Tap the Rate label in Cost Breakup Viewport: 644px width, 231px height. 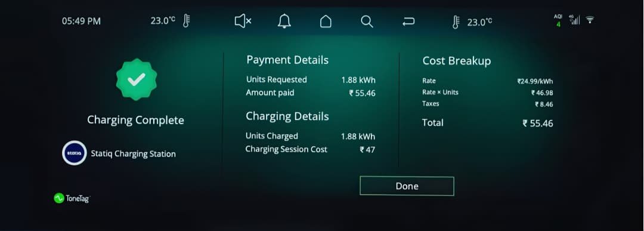(429, 81)
